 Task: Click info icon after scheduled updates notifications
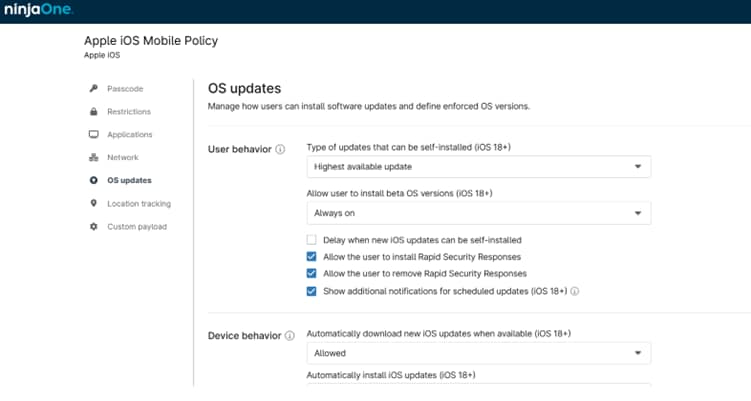click(575, 291)
